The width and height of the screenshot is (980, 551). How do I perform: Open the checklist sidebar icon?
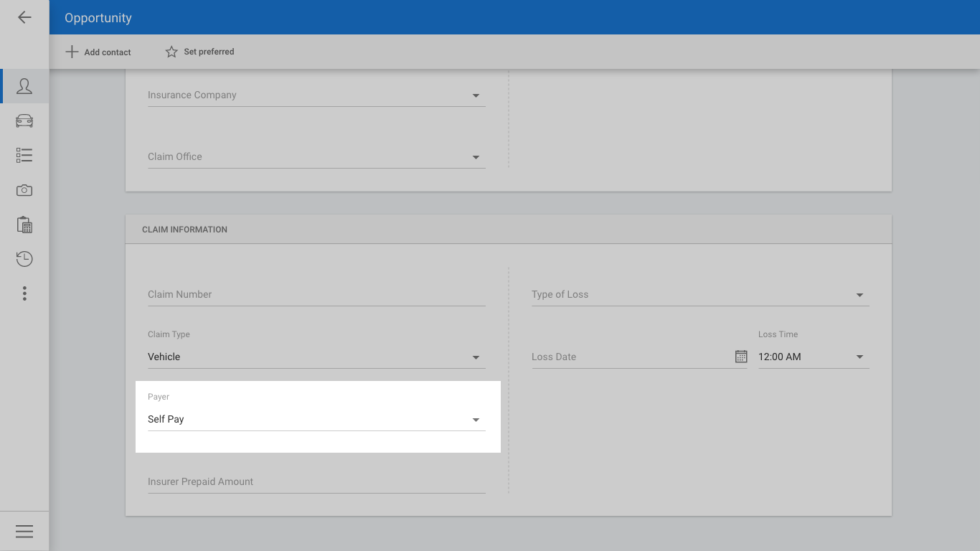pyautogui.click(x=24, y=155)
